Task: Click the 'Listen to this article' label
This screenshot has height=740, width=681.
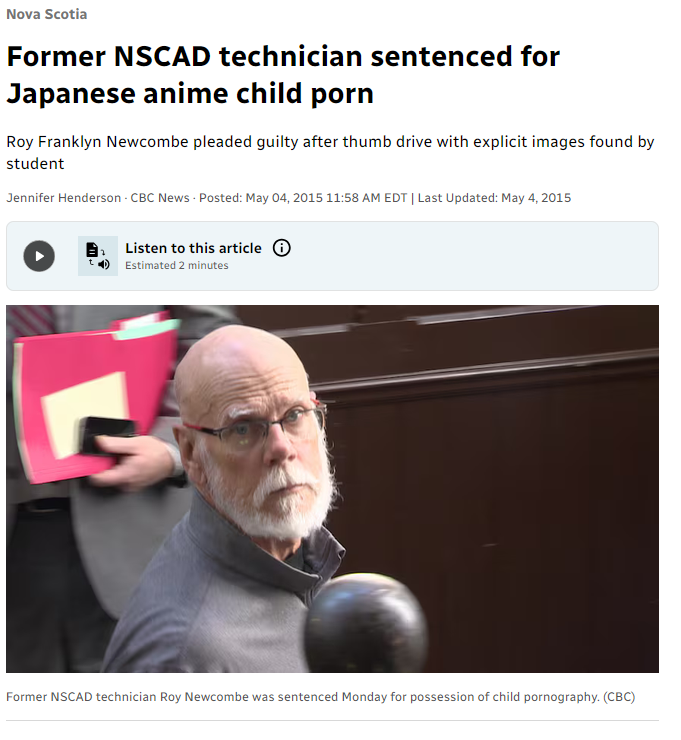Action: coord(193,248)
